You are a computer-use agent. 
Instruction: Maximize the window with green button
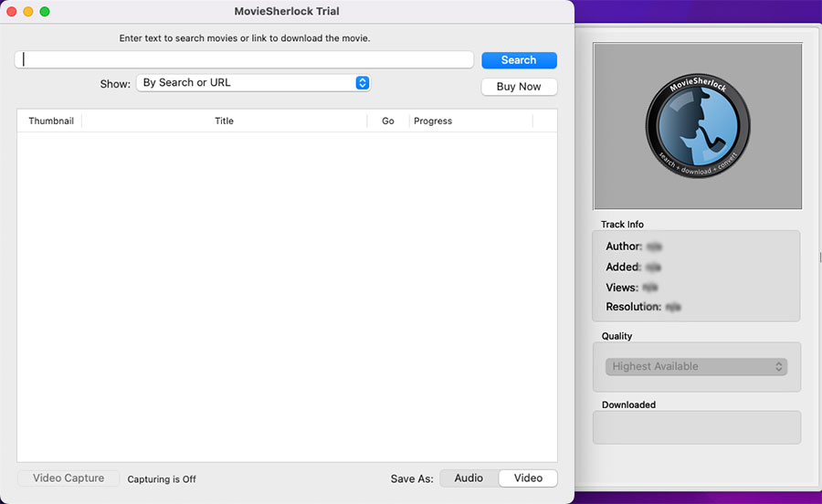pyautogui.click(x=45, y=12)
